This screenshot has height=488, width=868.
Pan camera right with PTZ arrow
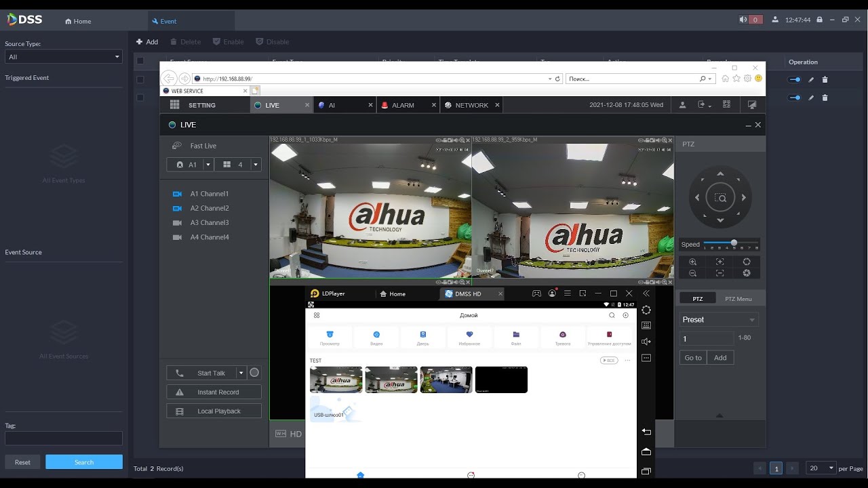click(x=743, y=198)
